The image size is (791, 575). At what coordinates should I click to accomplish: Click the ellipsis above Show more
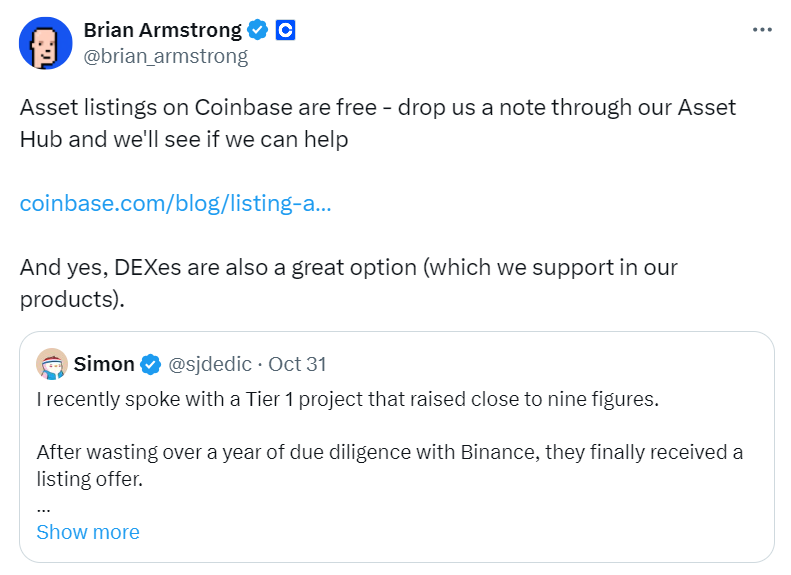(43, 508)
